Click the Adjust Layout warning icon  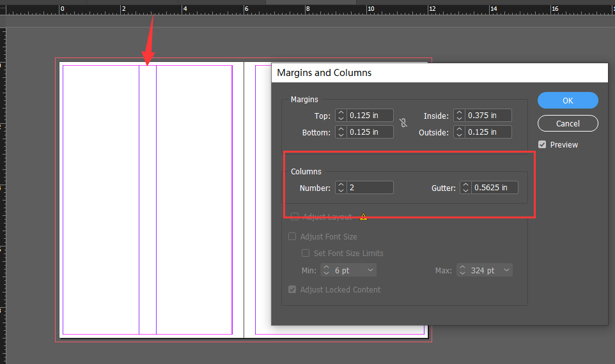tap(364, 216)
